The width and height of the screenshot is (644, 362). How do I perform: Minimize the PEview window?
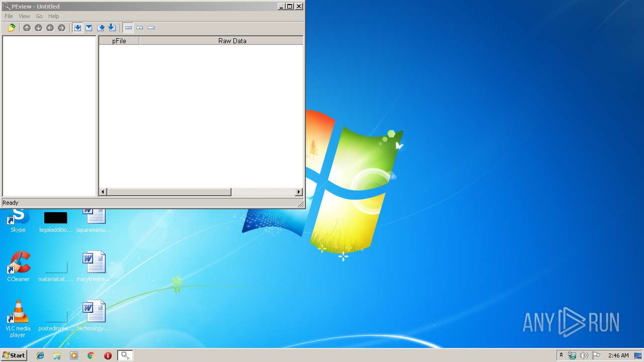click(x=281, y=7)
